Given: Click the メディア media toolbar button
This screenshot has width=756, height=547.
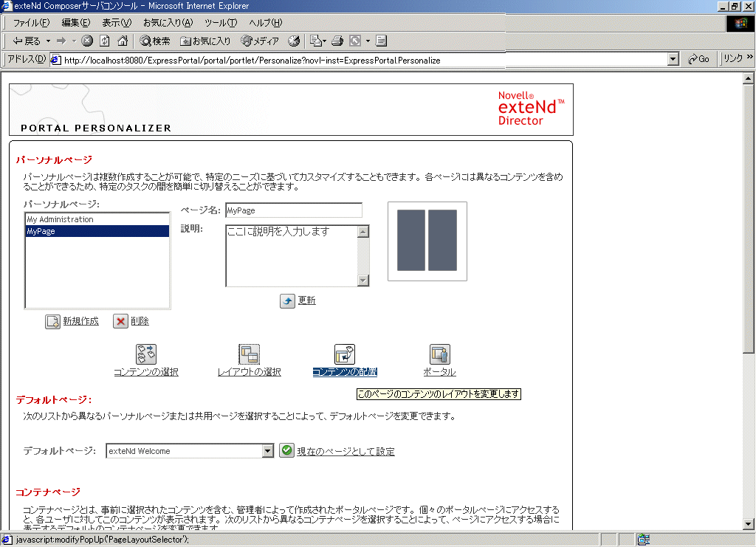Looking at the screenshot, I should click(x=259, y=41).
